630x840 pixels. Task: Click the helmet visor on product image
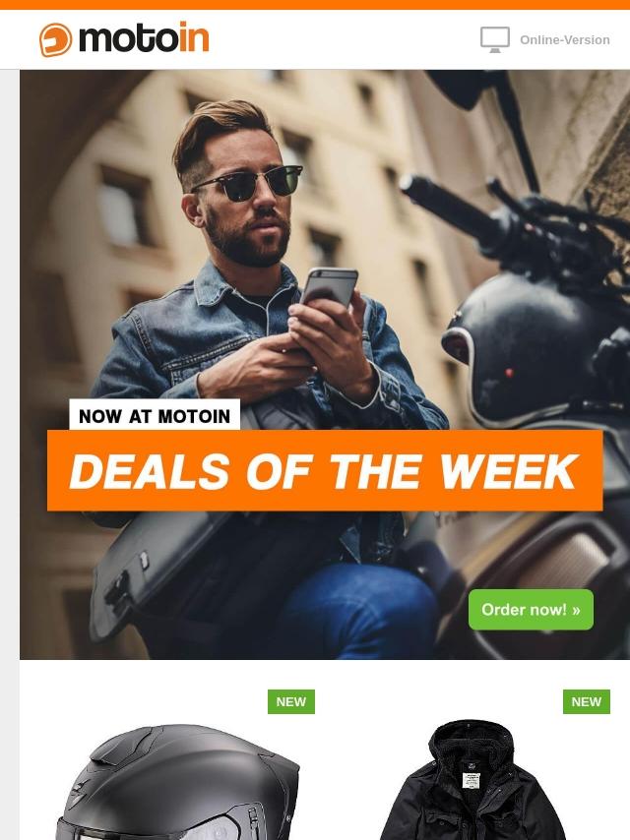[160, 827]
